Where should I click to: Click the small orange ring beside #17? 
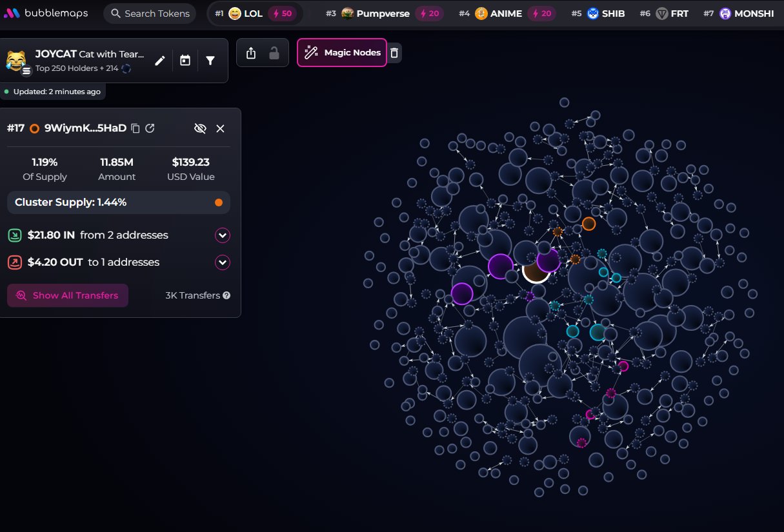pos(34,128)
